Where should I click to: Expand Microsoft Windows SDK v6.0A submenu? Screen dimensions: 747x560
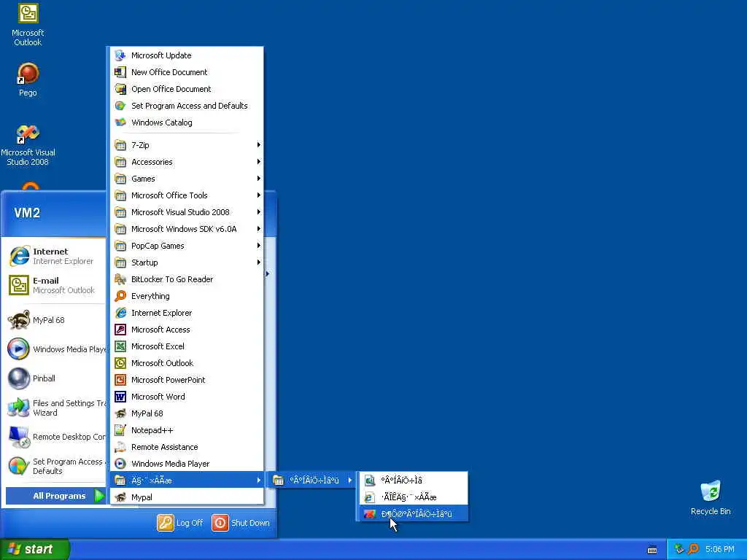pos(187,229)
